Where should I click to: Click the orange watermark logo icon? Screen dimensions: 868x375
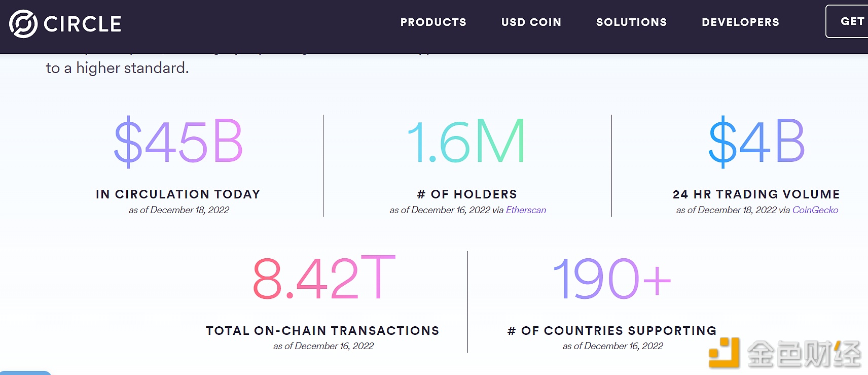724,352
